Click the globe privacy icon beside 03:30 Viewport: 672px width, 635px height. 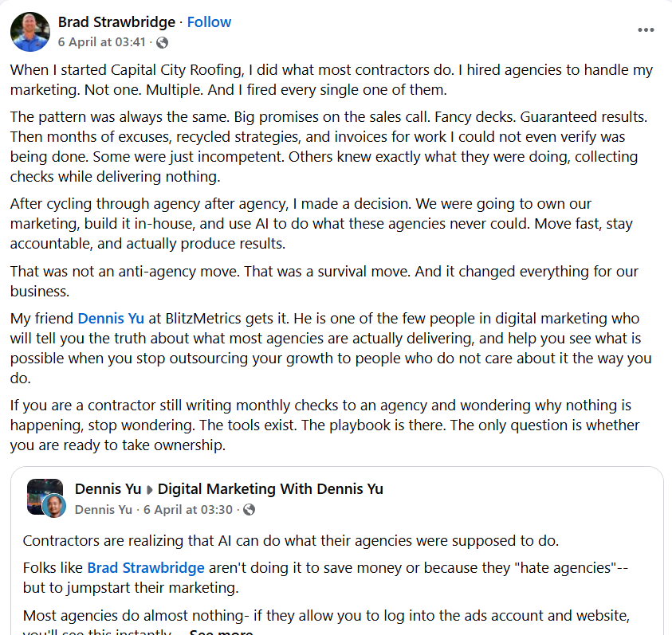coord(250,510)
